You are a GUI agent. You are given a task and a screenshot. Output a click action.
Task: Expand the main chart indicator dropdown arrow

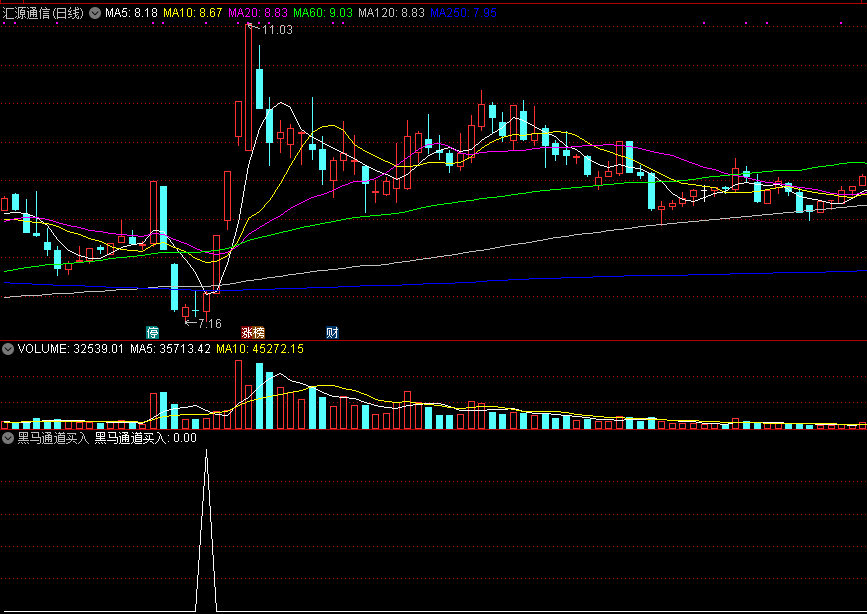pos(95,13)
